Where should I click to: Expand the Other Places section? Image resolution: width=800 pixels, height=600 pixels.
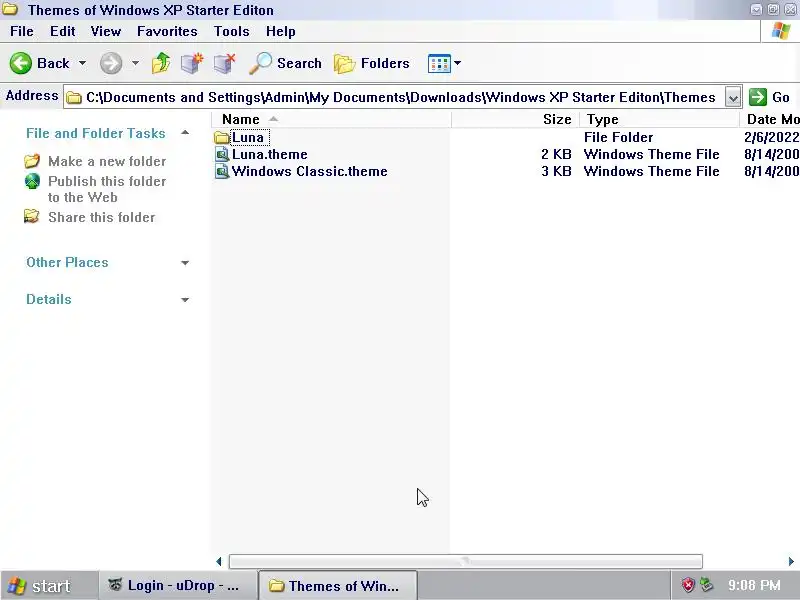coord(185,263)
